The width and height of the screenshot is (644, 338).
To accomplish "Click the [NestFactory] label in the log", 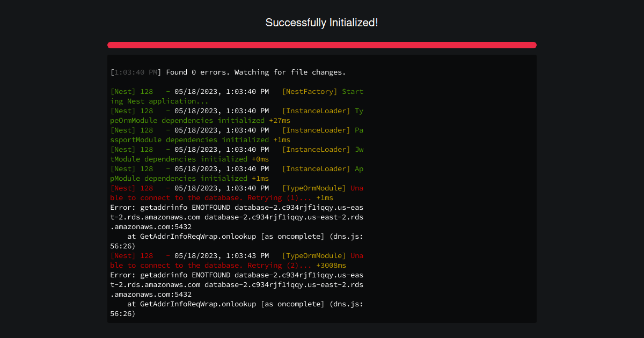I will pos(309,91).
